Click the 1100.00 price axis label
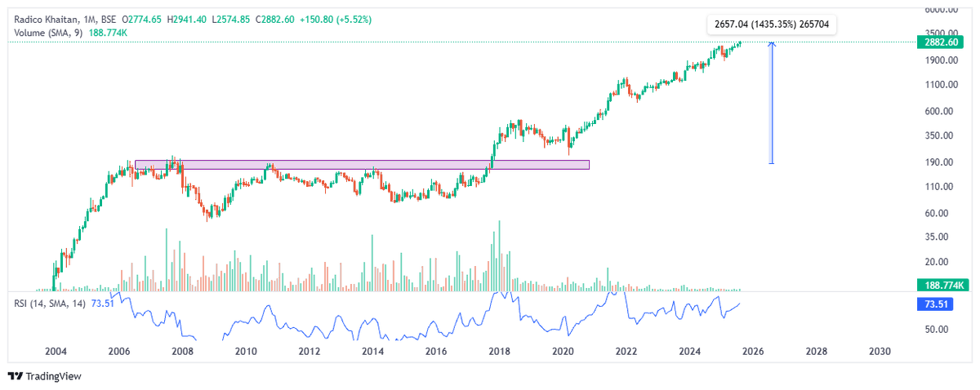 [x=941, y=85]
